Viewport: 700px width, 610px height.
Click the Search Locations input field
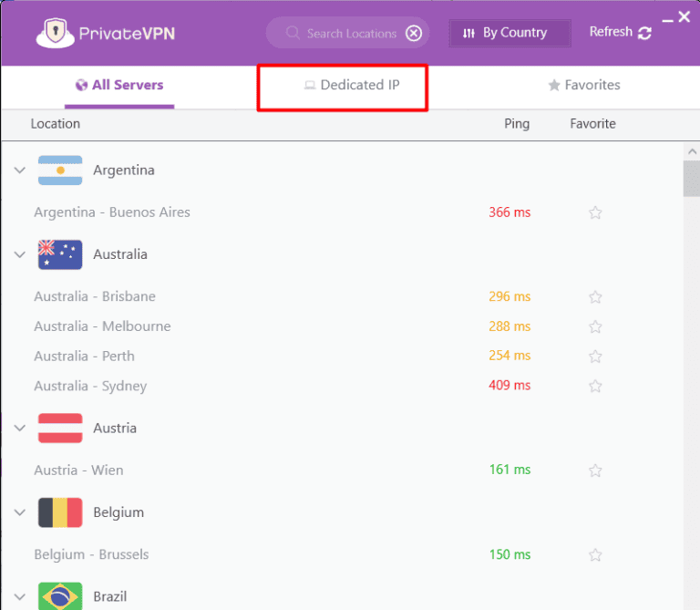coord(350,34)
